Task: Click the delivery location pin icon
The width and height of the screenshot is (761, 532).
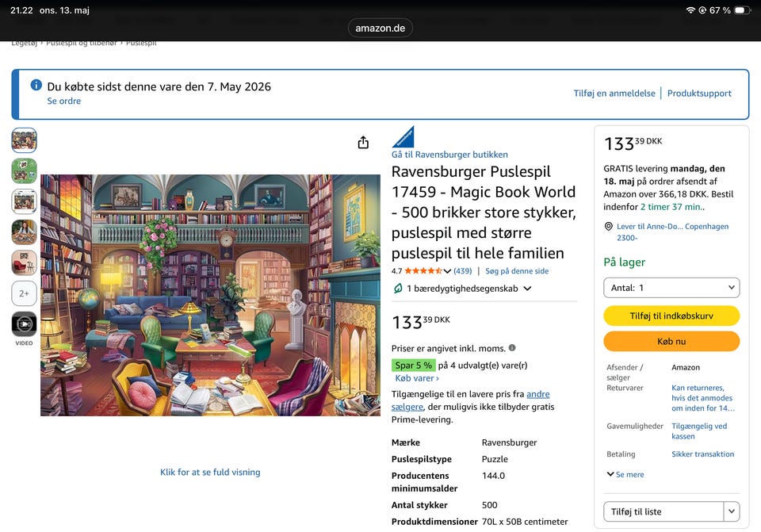Action: tap(608, 226)
